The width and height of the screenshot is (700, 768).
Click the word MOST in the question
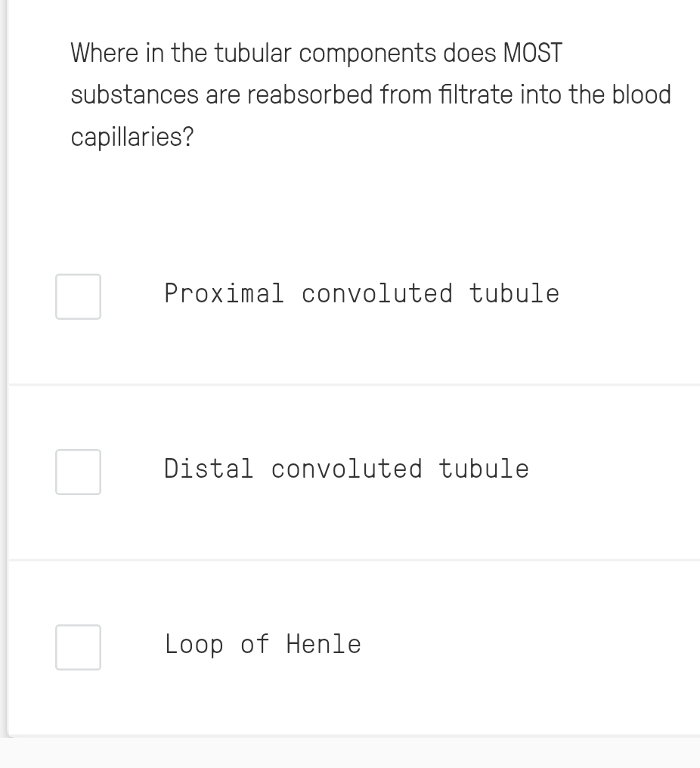pos(532,53)
